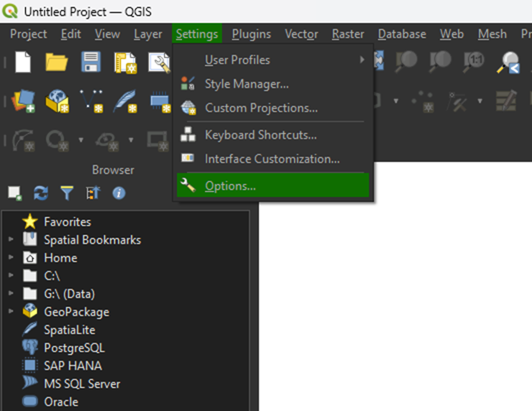Choose Keyboard Shortcuts... in Settings menu

(260, 135)
